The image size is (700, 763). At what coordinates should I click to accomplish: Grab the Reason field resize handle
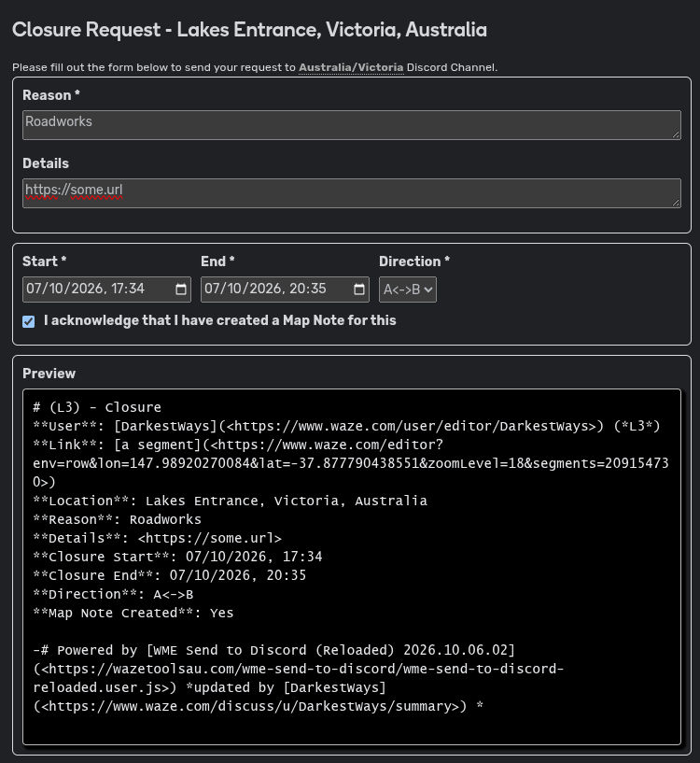click(x=676, y=134)
